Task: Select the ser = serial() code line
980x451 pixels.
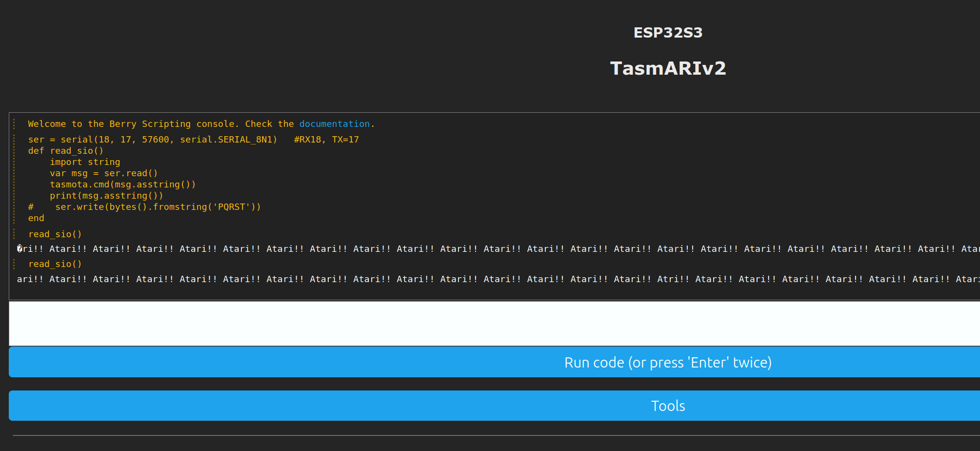Action: click(193, 139)
